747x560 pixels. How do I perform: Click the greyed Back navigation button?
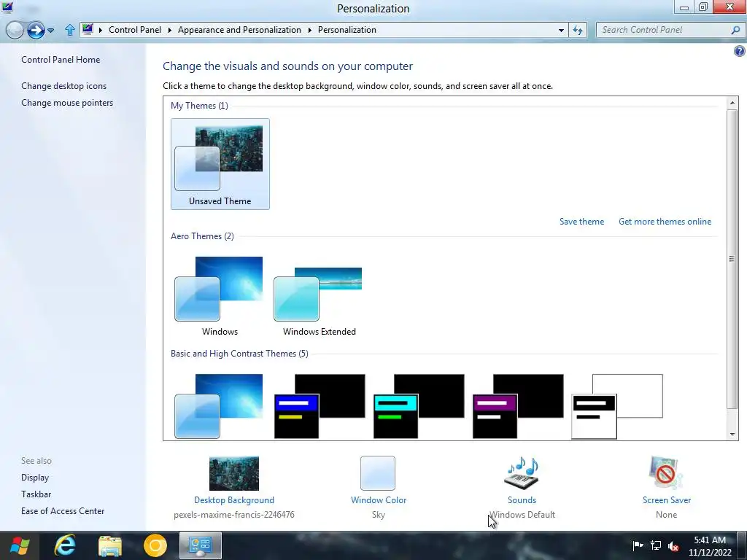[15, 30]
